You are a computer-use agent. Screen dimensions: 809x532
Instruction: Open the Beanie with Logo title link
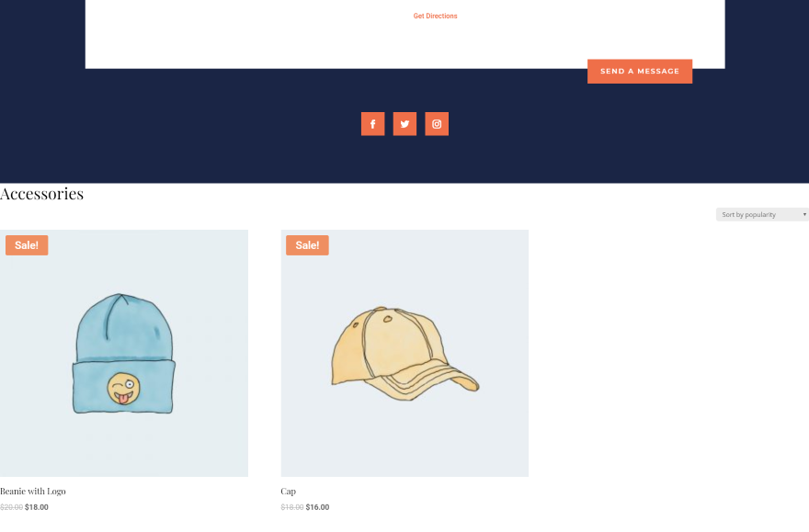(x=33, y=492)
